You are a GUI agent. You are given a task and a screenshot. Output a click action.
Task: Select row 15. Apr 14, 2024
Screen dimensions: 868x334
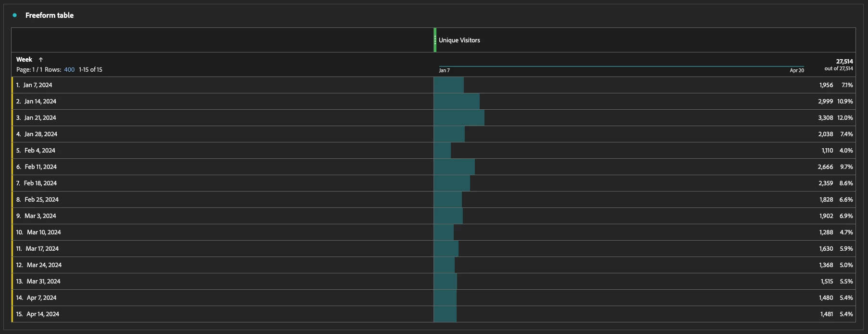[223, 314]
